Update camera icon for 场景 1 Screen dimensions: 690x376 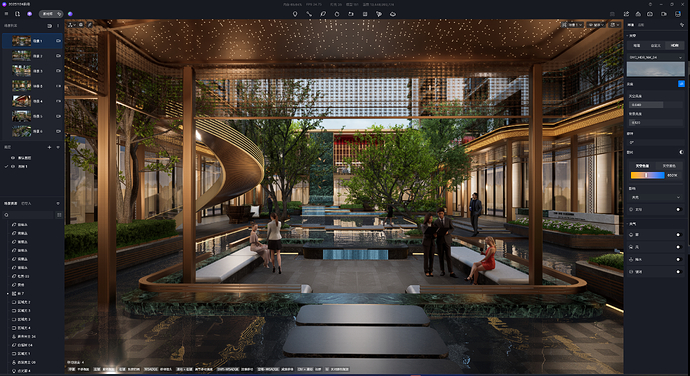point(58,41)
